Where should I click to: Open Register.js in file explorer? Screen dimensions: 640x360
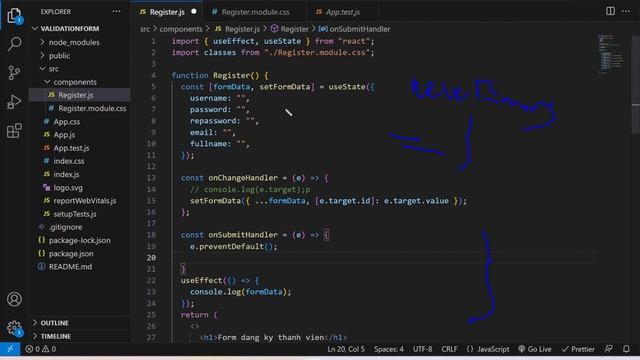point(80,95)
